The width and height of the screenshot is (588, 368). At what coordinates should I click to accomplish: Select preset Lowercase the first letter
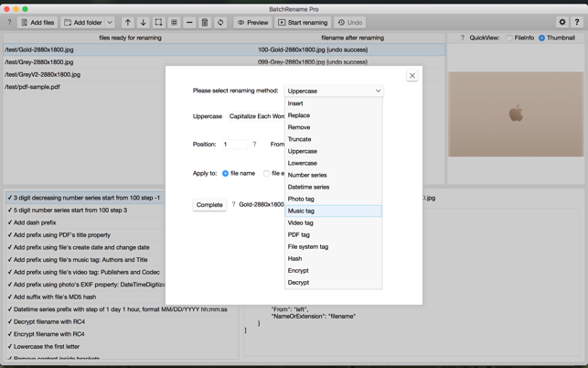(x=122, y=347)
